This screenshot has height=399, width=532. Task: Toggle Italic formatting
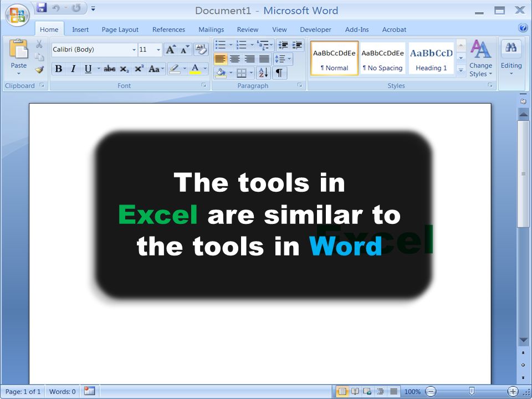[73, 69]
